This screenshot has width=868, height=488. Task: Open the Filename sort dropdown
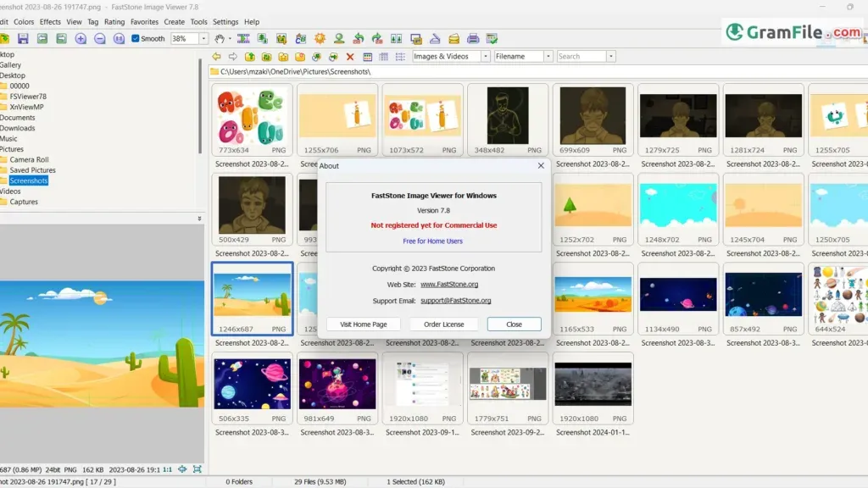click(x=548, y=57)
